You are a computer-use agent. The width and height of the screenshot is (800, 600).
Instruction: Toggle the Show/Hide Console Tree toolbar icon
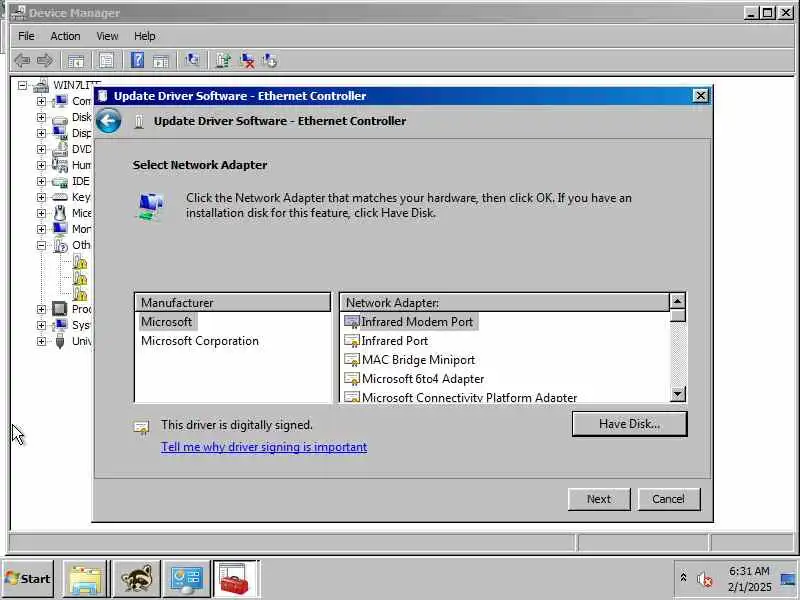[x=76, y=61]
